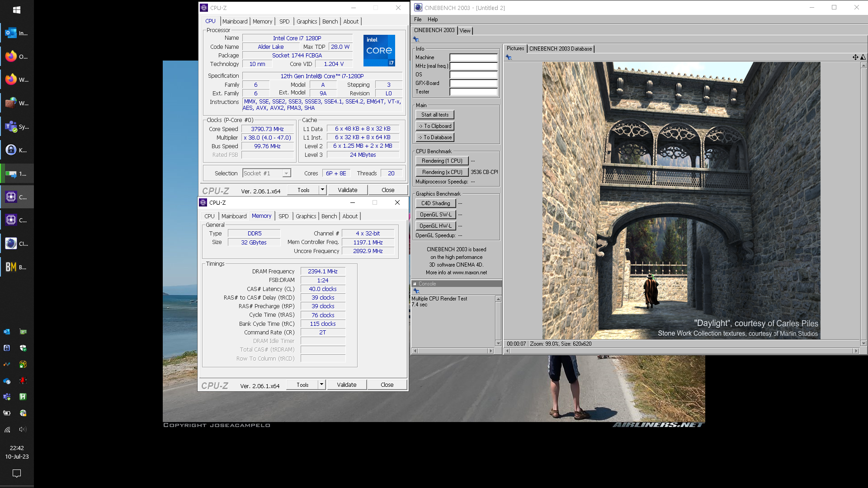The width and height of the screenshot is (868, 488).
Task: Open the Socket #1 selection dropdown
Action: (x=267, y=174)
